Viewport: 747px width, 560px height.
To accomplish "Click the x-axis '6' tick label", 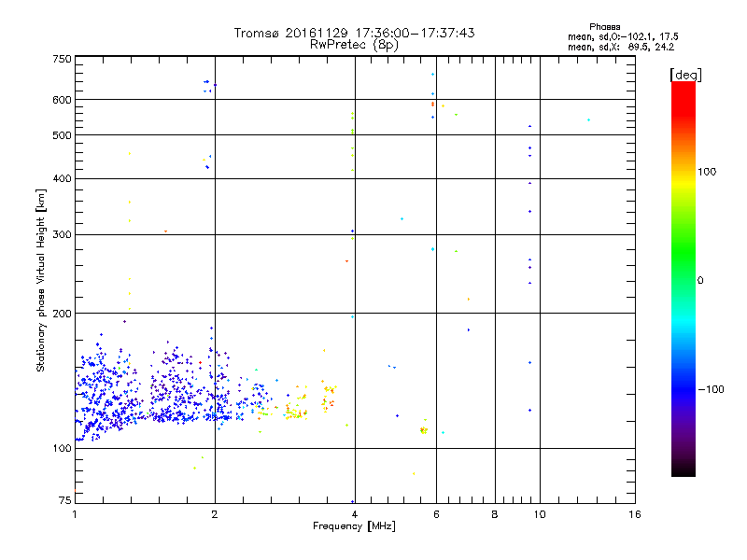I will click(436, 514).
